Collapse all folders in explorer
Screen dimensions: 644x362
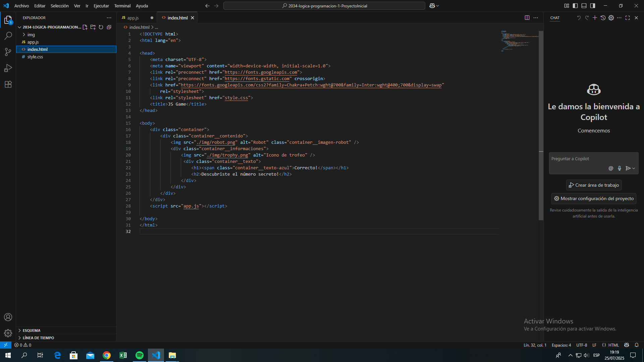click(109, 27)
